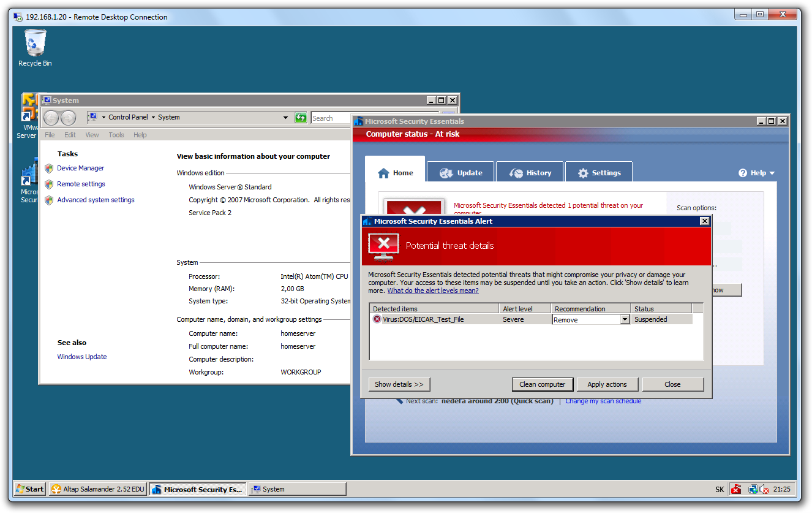Click the Security Essentials title bar icon
Screen dimensions: 812x513
pos(359,121)
